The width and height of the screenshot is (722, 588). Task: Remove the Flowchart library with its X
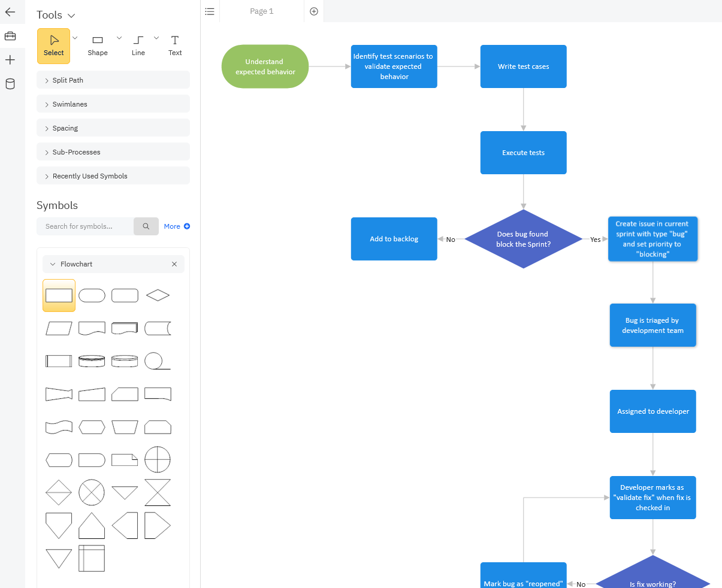pyautogui.click(x=174, y=263)
